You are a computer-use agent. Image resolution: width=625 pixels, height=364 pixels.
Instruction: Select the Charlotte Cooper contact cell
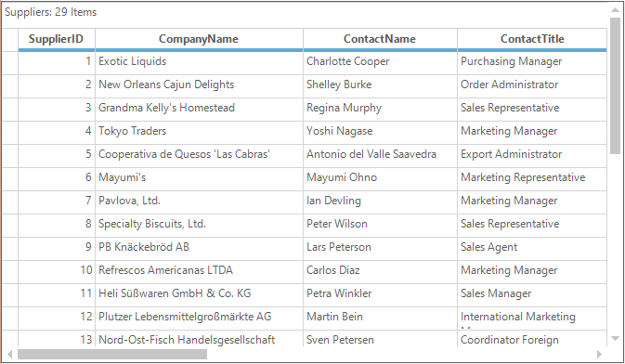pyautogui.click(x=380, y=63)
